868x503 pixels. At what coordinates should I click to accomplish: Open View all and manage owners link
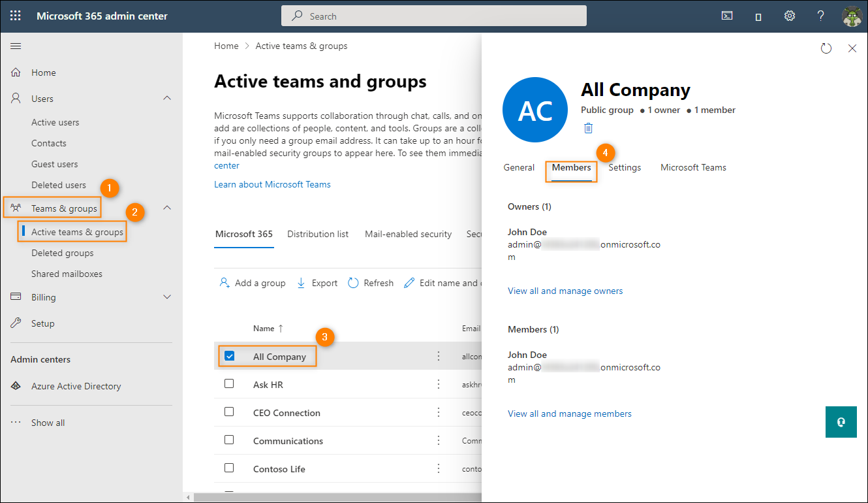tap(565, 291)
